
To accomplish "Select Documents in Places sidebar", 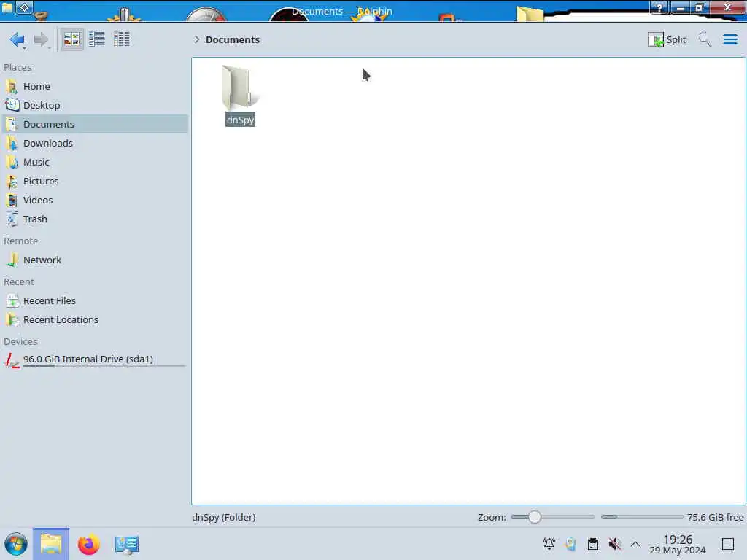I will click(x=95, y=124).
